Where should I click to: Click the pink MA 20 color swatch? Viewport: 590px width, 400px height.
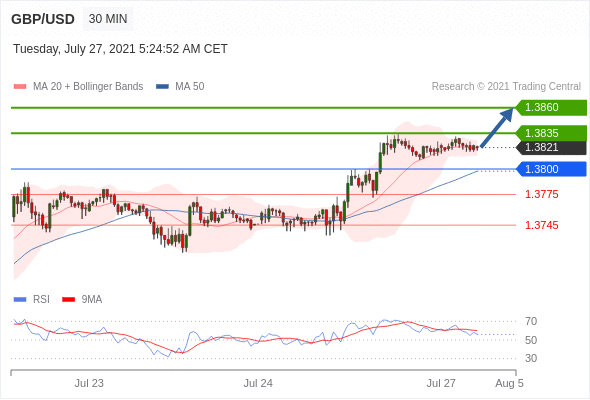[x=20, y=87]
